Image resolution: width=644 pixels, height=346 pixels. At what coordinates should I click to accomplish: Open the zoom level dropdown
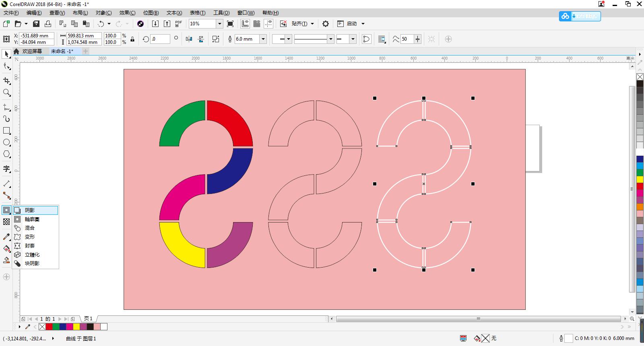tap(219, 24)
